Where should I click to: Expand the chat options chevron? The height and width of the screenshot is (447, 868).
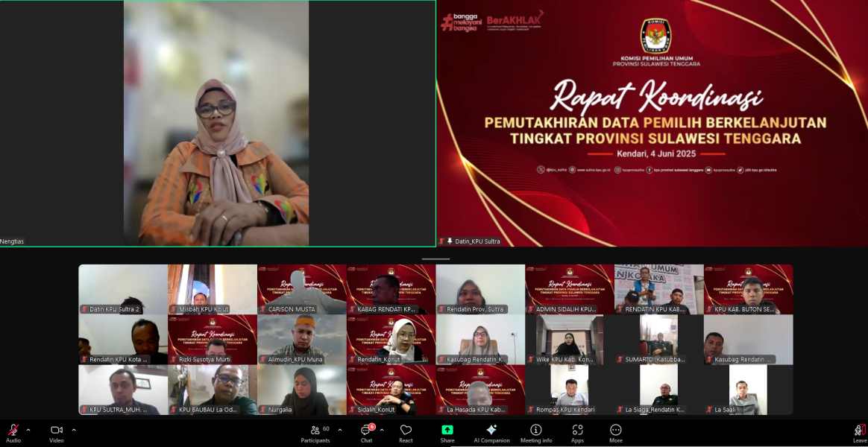tap(382, 430)
